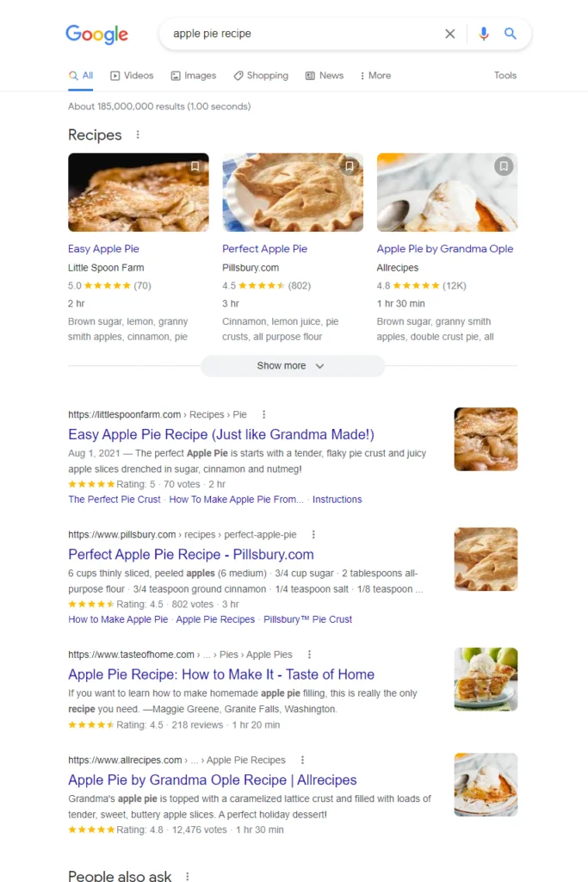This screenshot has height=882, width=588.
Task: Open three-dot menu for tasteofhome.com result
Action: coord(310,655)
